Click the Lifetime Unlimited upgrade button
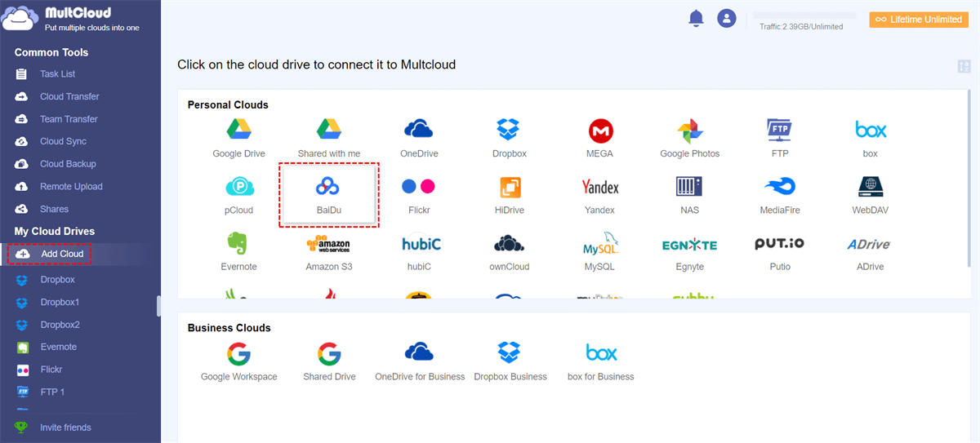Image resolution: width=980 pixels, height=443 pixels. coord(919,19)
